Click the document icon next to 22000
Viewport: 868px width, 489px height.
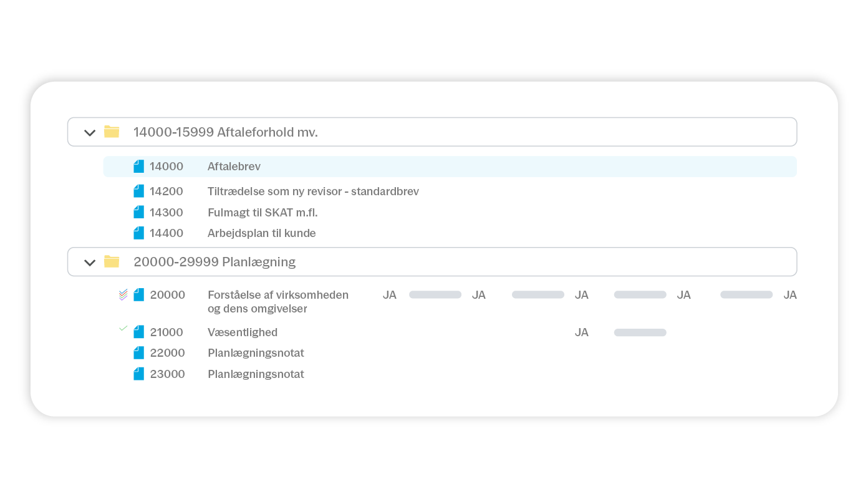(x=138, y=353)
